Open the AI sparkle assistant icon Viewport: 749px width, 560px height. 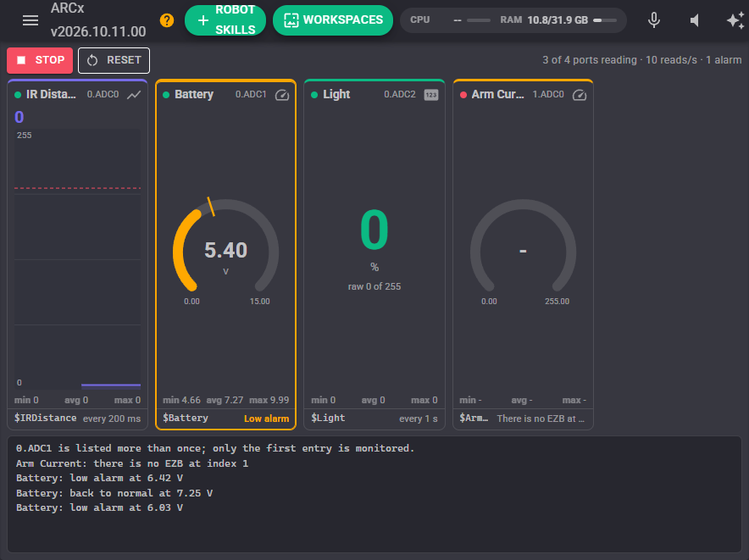coord(735,20)
